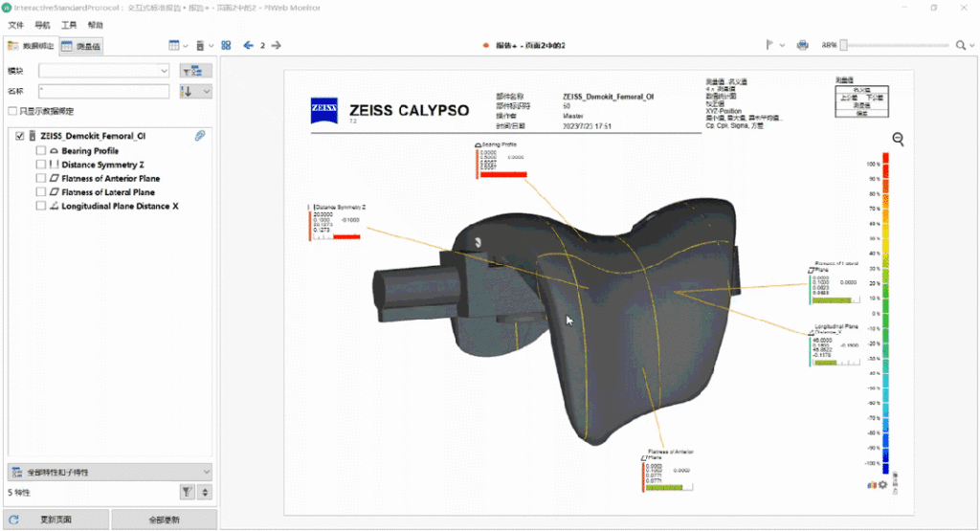The height and width of the screenshot is (531, 980).
Task: Open the 全部特性和子特性 dropdown
Action: coord(206,472)
